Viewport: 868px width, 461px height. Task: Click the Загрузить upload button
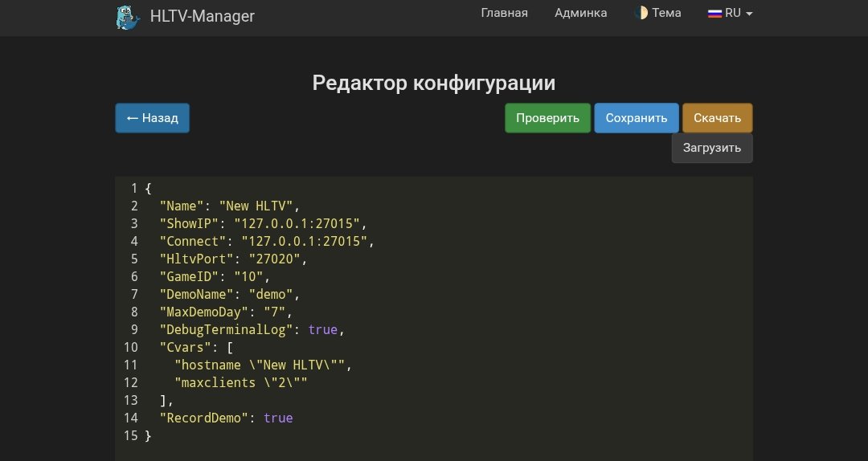[712, 149]
